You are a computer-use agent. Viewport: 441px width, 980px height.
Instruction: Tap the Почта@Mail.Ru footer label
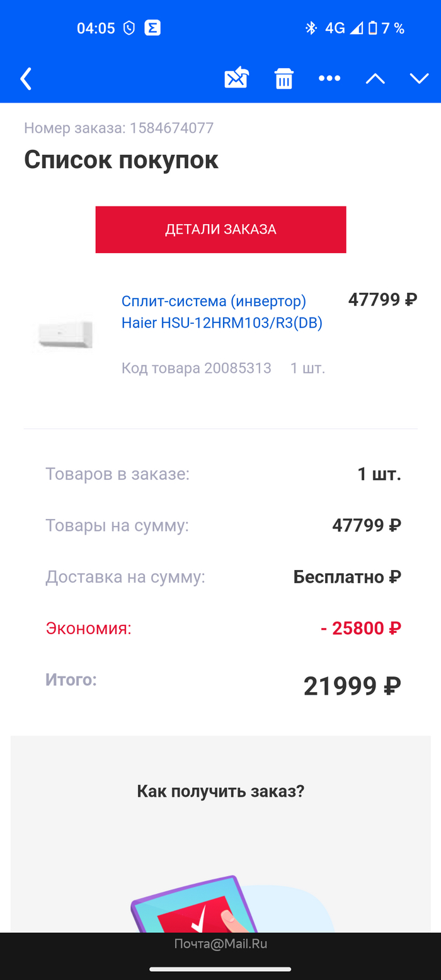(220, 943)
